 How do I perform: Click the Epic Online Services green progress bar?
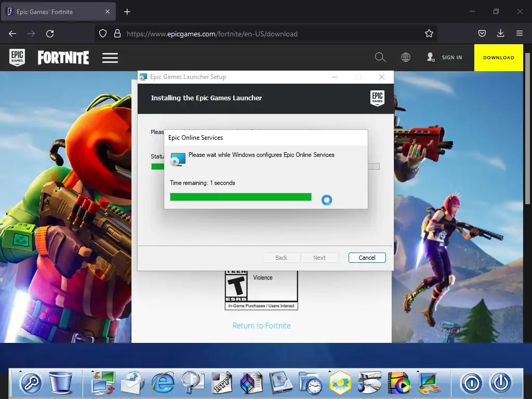[241, 197]
